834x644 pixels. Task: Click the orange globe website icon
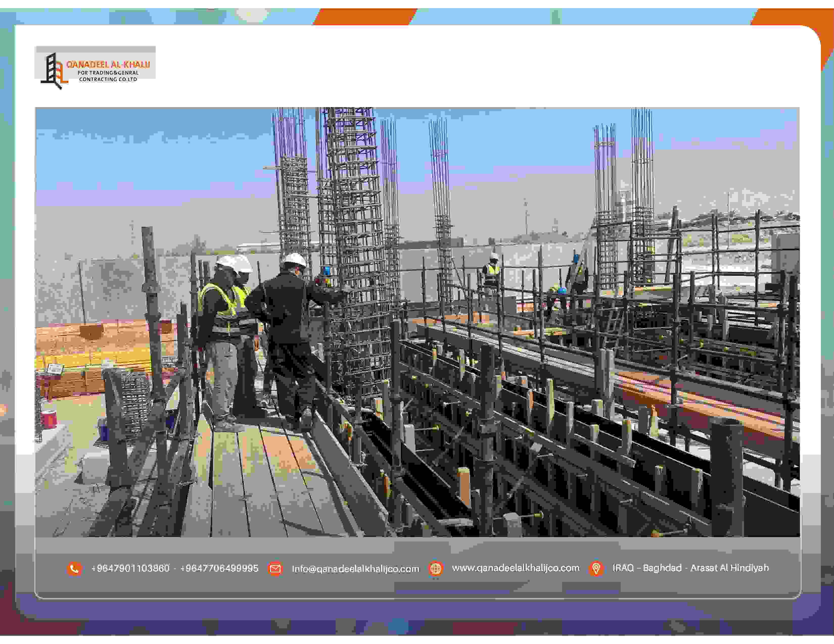[x=435, y=569]
